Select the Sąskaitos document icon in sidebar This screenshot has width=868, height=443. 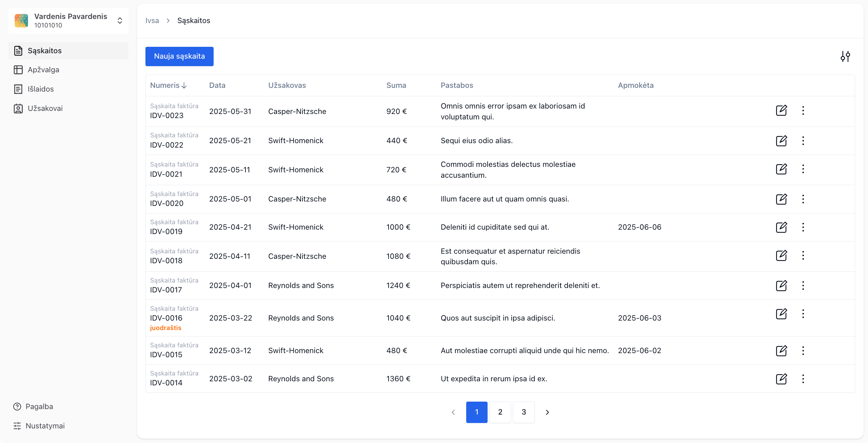[18, 51]
